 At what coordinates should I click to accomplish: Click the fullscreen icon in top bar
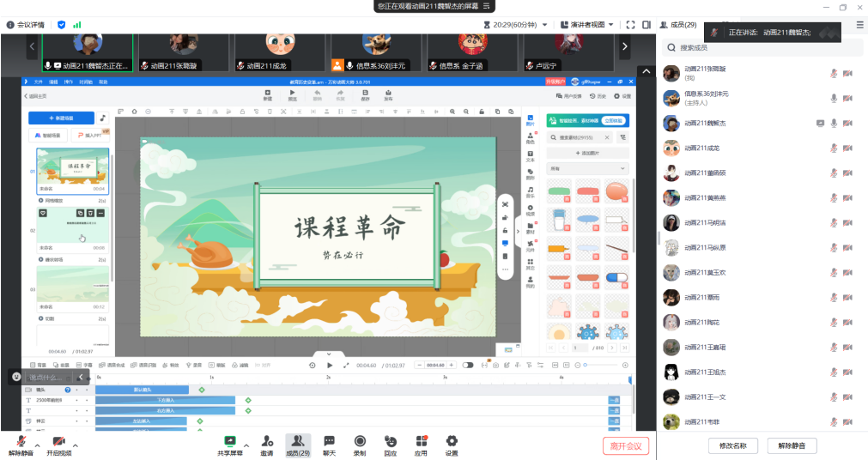631,25
